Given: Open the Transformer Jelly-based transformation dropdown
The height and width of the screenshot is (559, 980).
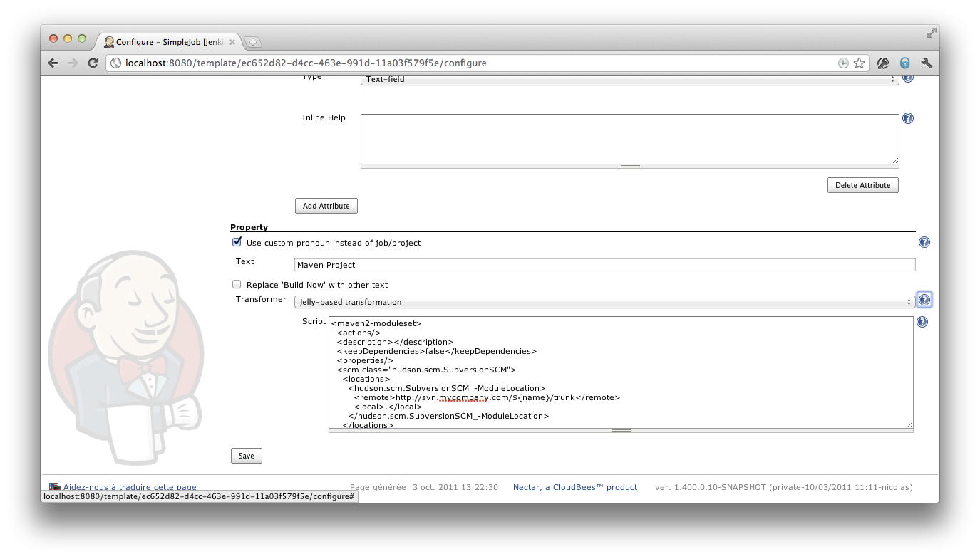Looking at the screenshot, I should 604,302.
